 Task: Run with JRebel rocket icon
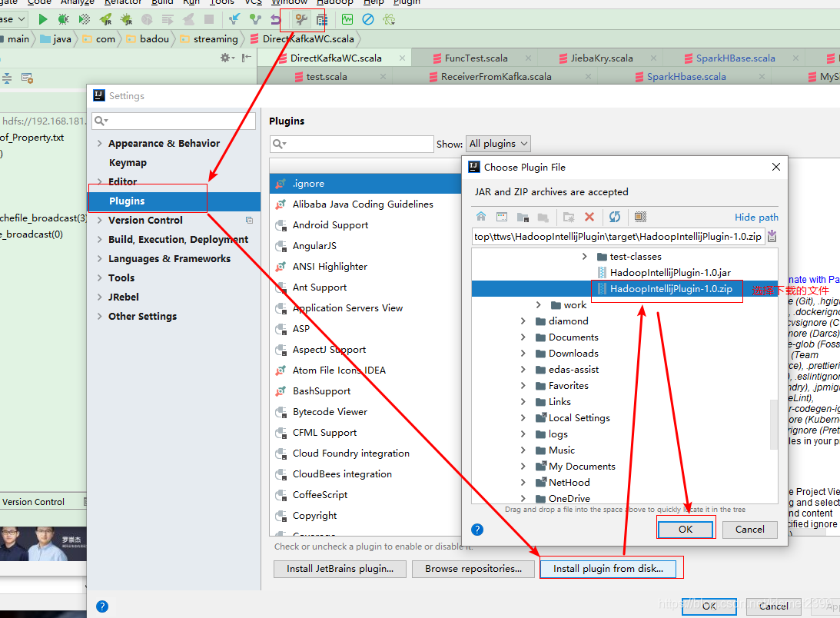(105, 20)
